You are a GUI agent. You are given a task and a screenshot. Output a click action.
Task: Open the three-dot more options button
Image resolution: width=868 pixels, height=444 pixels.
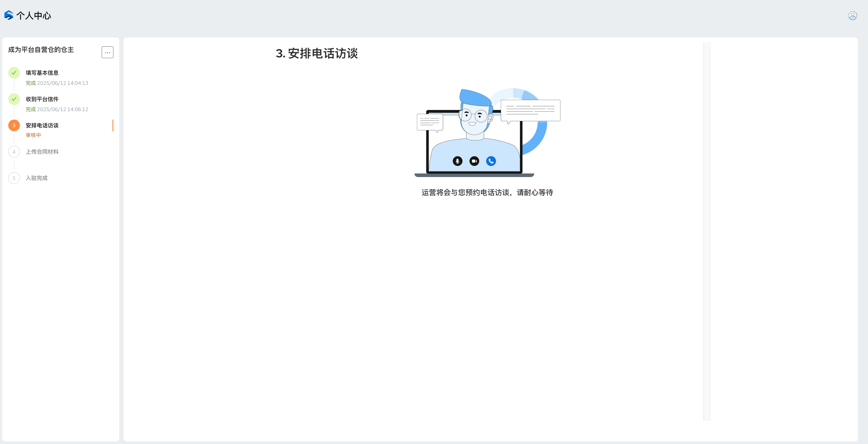107,52
